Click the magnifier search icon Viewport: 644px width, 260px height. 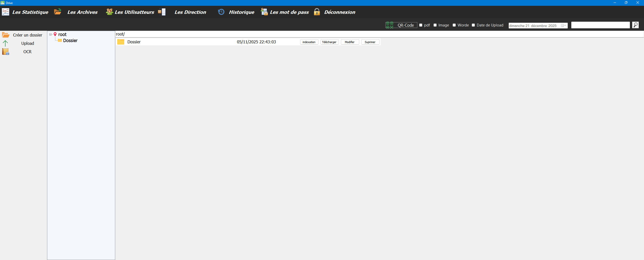click(x=635, y=25)
